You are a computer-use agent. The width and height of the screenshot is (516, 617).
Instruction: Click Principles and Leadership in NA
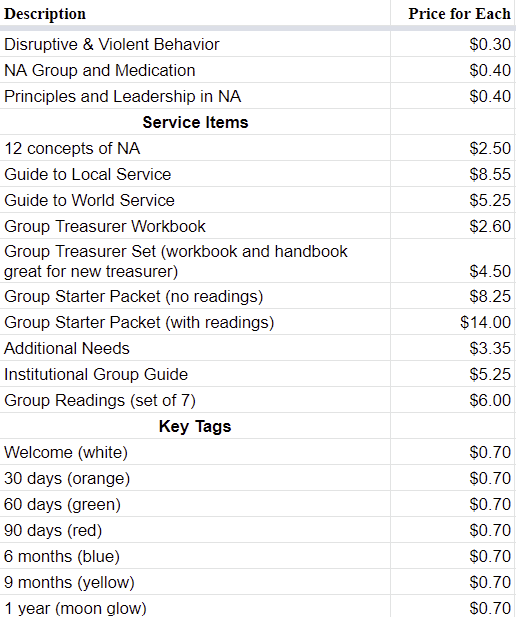pyautogui.click(x=122, y=96)
